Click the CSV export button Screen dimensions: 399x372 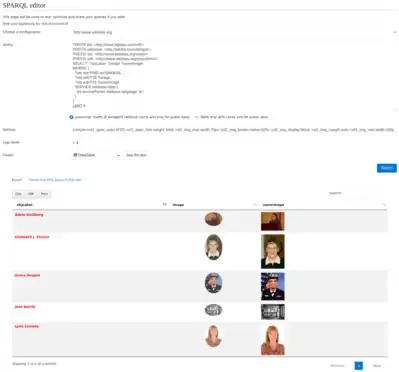click(x=18, y=194)
